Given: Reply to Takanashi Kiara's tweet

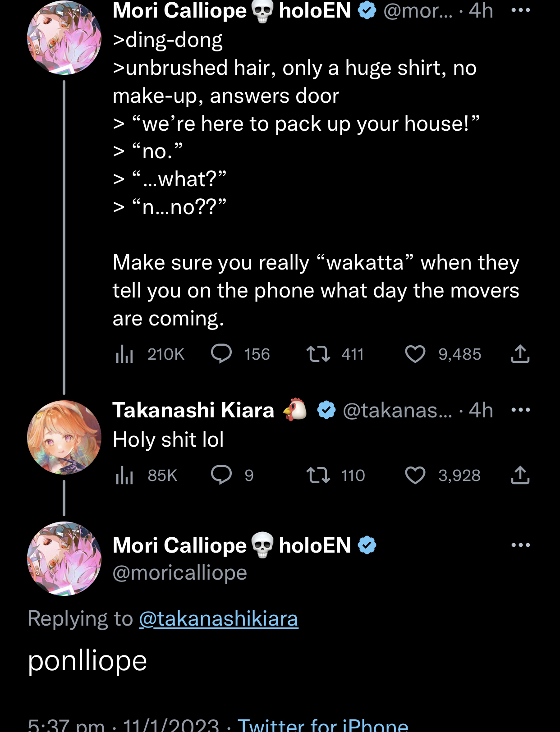Looking at the screenshot, I should click(x=221, y=475).
